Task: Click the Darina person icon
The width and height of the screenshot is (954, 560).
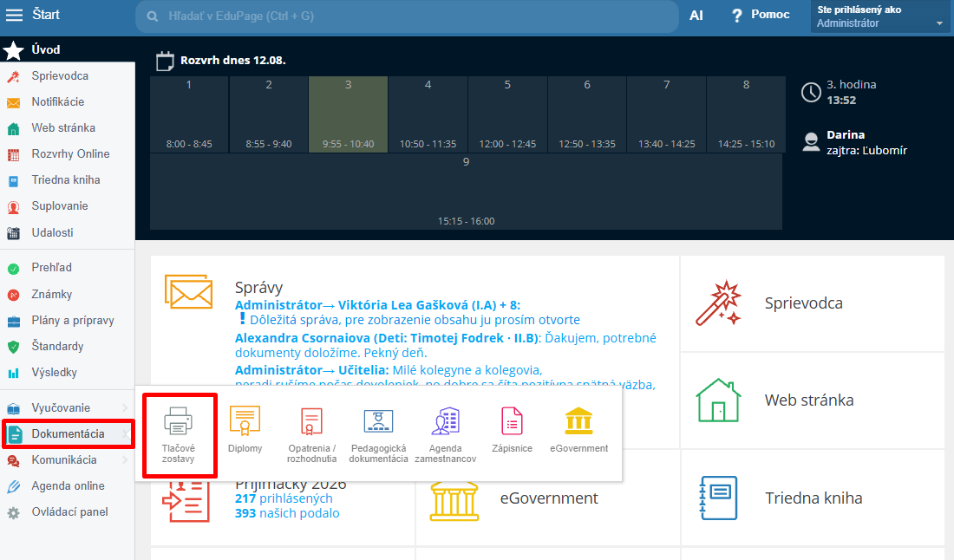Action: (811, 141)
